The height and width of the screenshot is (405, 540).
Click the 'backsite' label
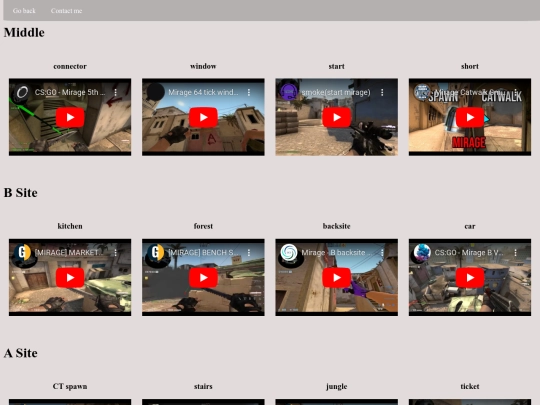[x=336, y=226]
